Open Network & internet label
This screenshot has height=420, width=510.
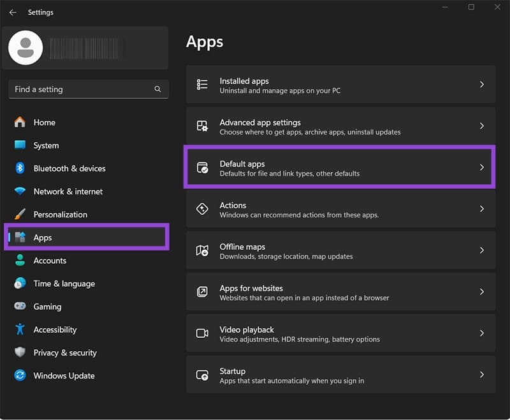pos(68,191)
